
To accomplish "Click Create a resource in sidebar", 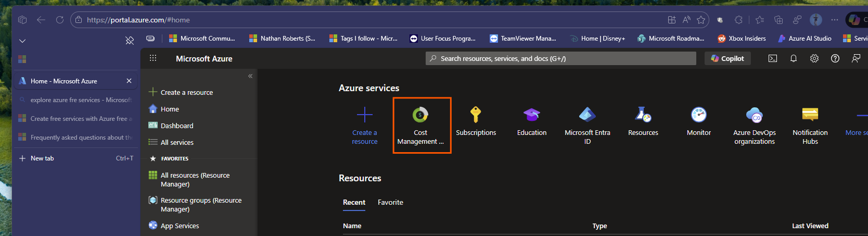I will (181, 92).
